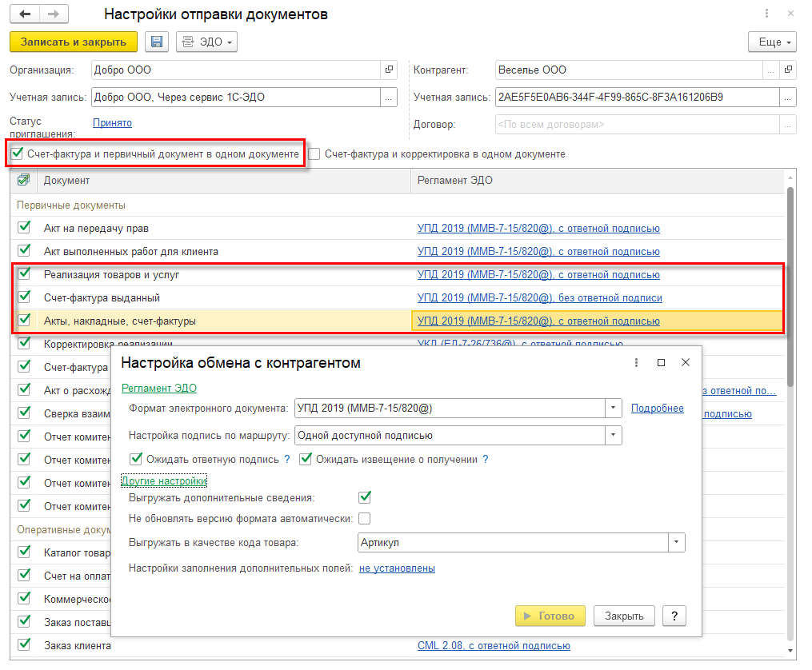The width and height of the screenshot is (812, 670).
Task: Click the question mark help button in dialog
Action: pyautogui.click(x=674, y=616)
